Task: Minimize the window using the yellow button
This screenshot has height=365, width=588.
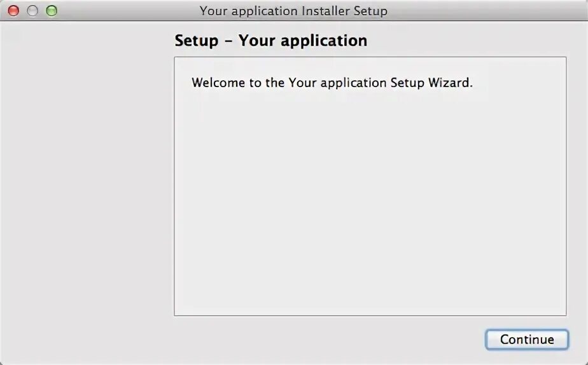Action: click(x=32, y=11)
